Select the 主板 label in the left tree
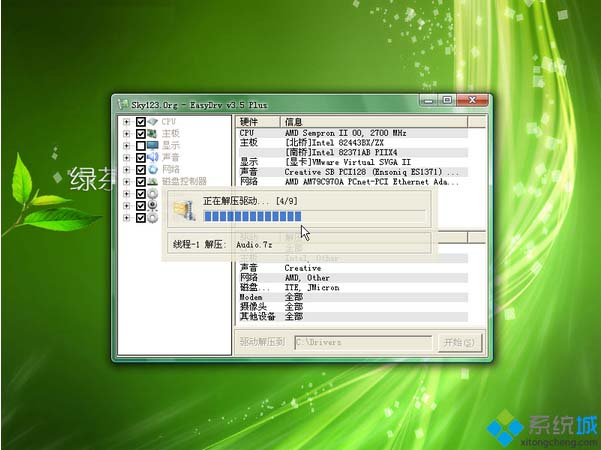This screenshot has height=450, width=601. coord(171,134)
